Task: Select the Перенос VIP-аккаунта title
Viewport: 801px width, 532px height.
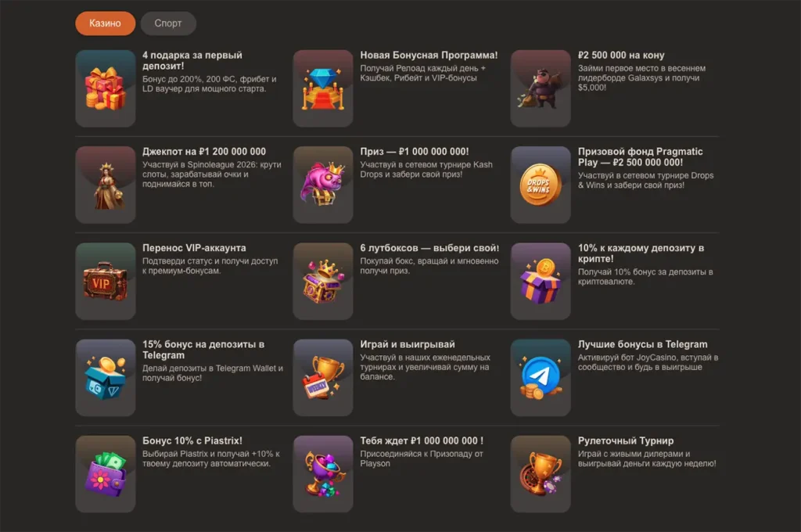Action: (194, 248)
